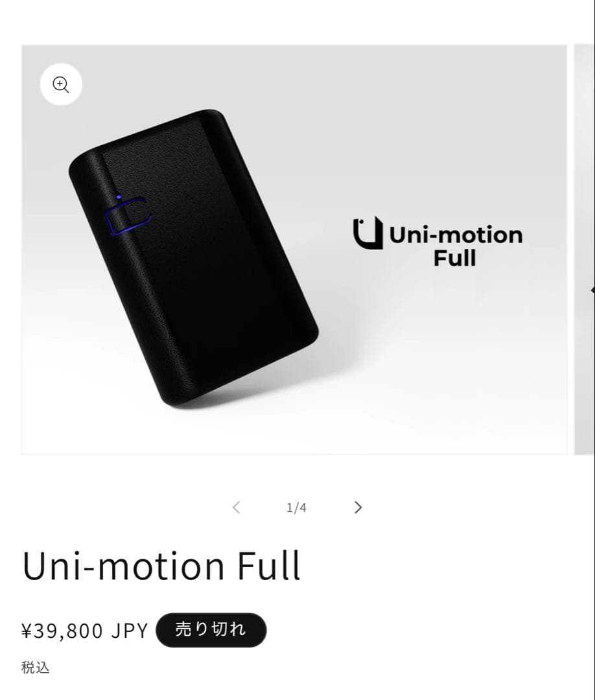The height and width of the screenshot is (700, 595).
Task: Click the arrow at the screen's right edge
Action: [x=592, y=290]
